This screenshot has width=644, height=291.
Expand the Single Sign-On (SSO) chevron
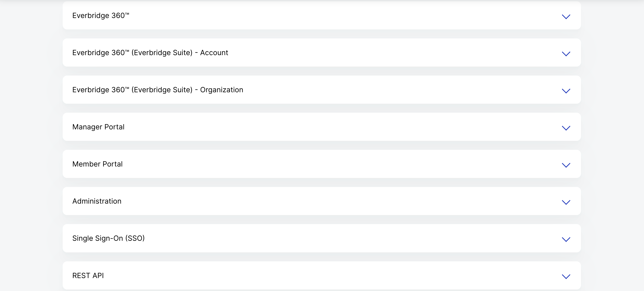pyautogui.click(x=566, y=239)
